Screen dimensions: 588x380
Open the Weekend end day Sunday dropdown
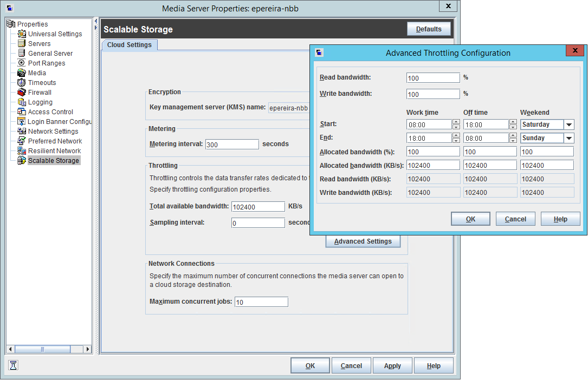point(568,138)
